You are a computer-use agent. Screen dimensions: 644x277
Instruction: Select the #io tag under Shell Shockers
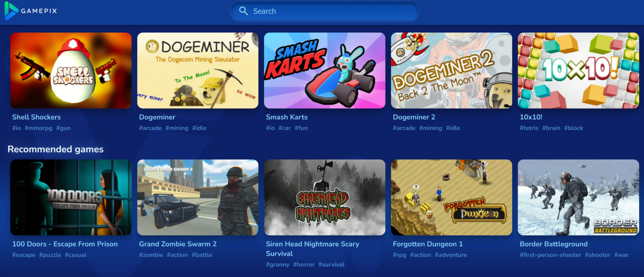click(x=17, y=128)
